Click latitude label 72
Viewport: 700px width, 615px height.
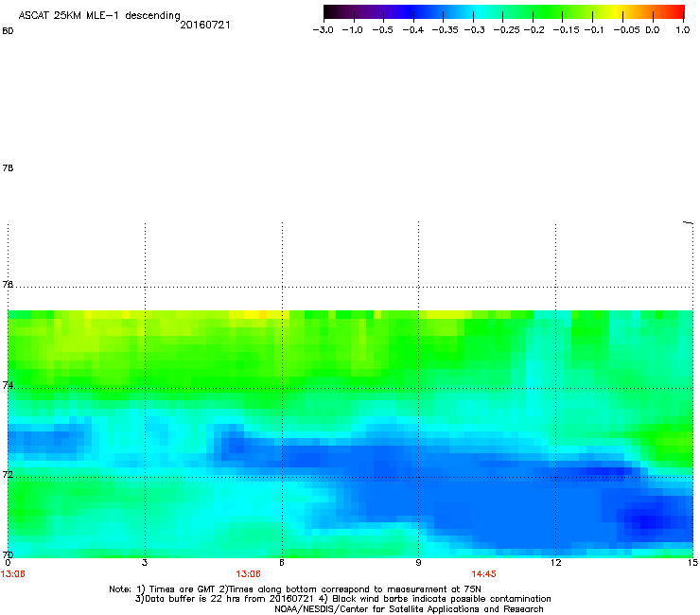click(x=8, y=474)
